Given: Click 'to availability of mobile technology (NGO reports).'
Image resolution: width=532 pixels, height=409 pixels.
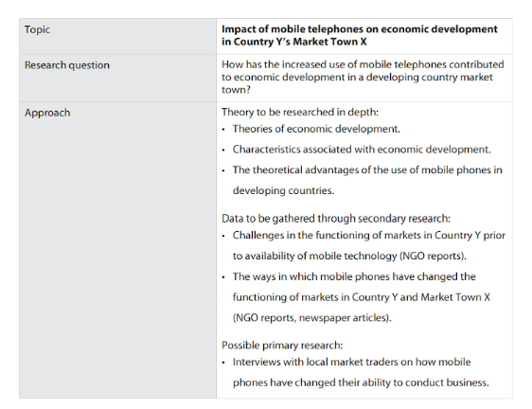Looking at the screenshot, I should point(349,256).
